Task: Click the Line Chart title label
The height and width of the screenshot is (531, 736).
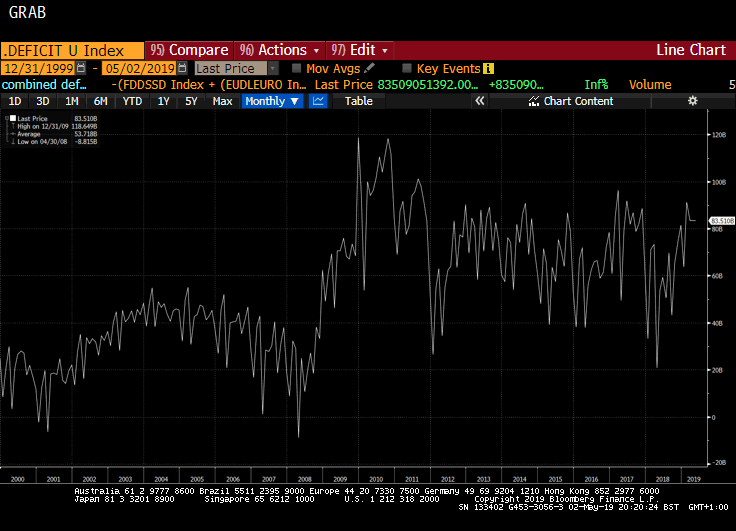Action: click(x=691, y=50)
